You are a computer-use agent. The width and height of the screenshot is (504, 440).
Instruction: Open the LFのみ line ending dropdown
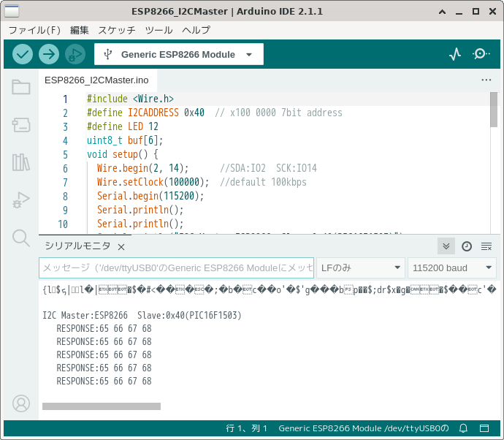click(361, 268)
